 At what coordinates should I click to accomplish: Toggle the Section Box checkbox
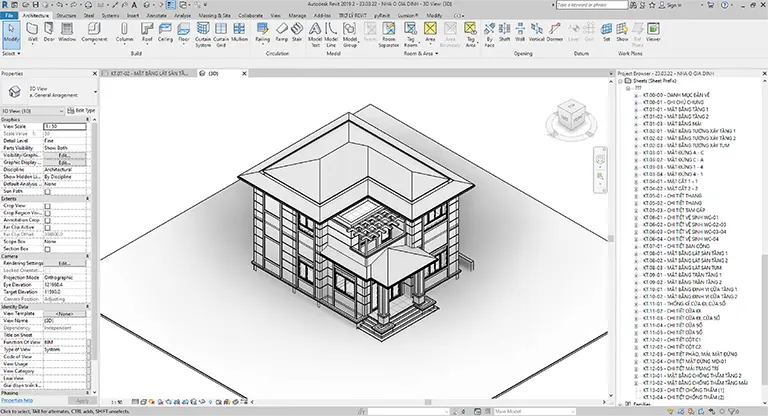click(x=48, y=249)
